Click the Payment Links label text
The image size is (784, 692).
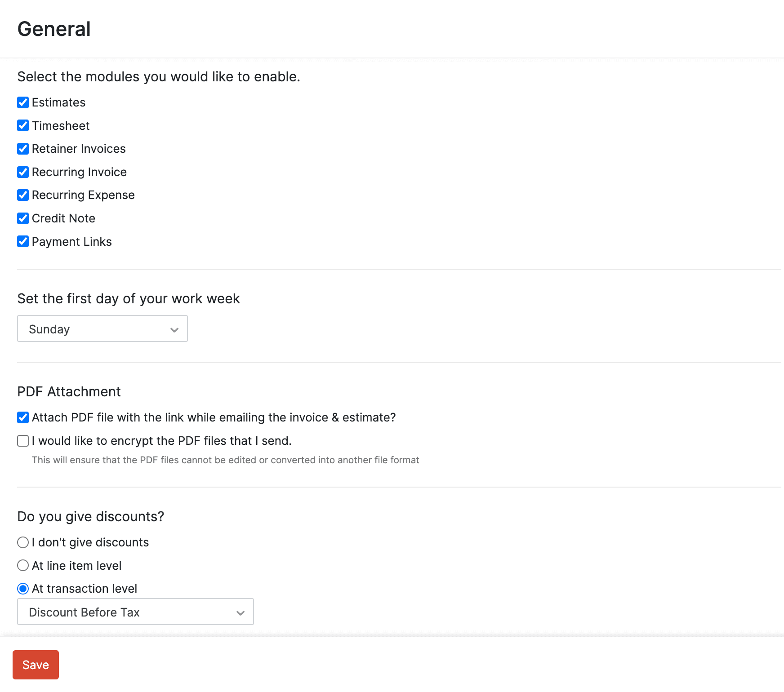[x=72, y=242]
